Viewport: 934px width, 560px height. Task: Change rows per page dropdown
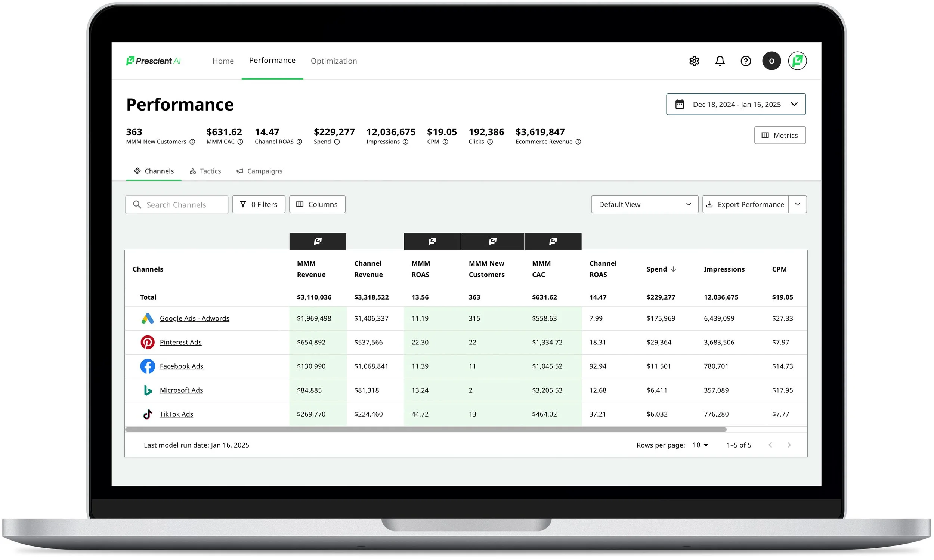pyautogui.click(x=700, y=445)
